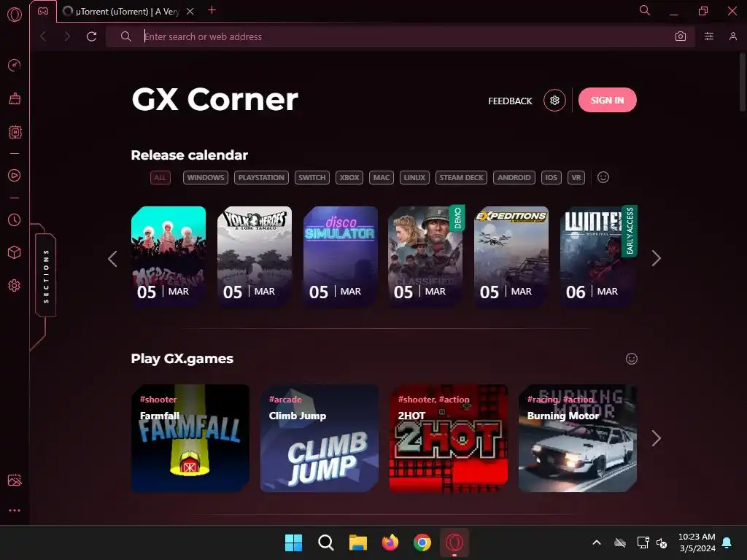This screenshot has width=747, height=560.
Task: Open Extensions cube icon in sidebar
Action: [x=15, y=252]
